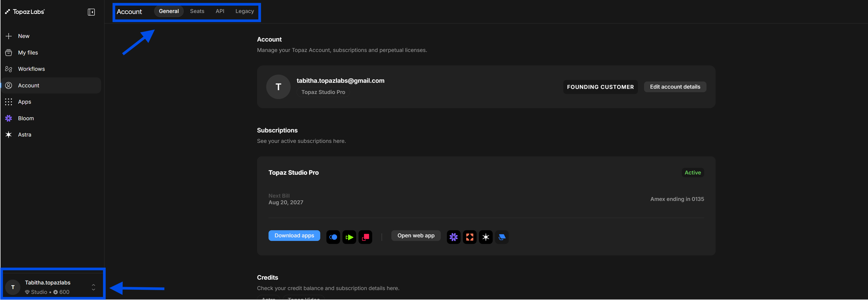Expand the Tabitha.topazlabs user menu chevron

point(93,287)
